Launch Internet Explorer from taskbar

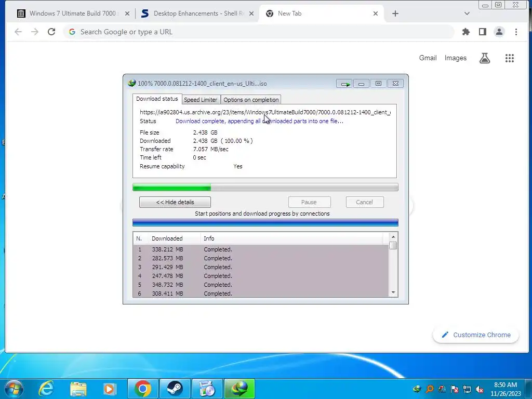[46, 389]
